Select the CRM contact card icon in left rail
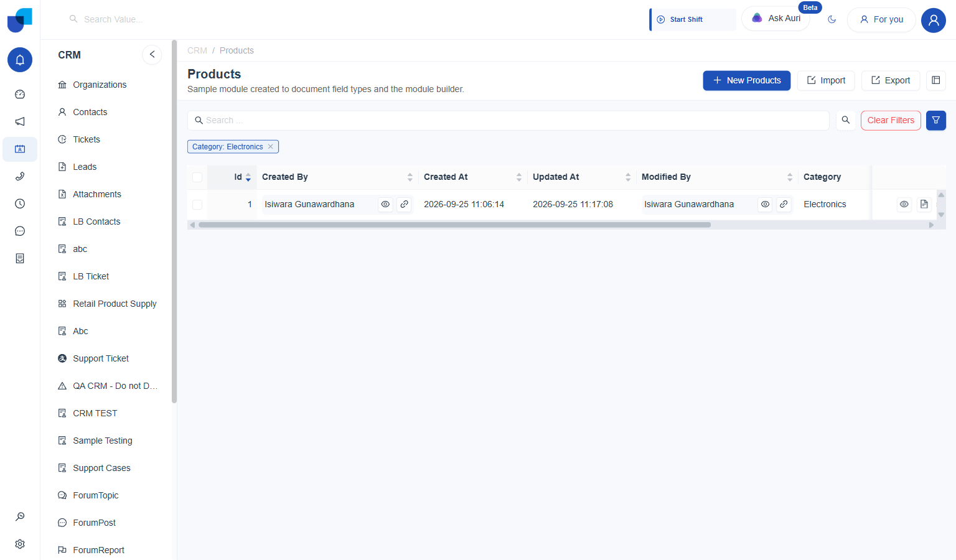Screen dimensions: 956x560 20,149
